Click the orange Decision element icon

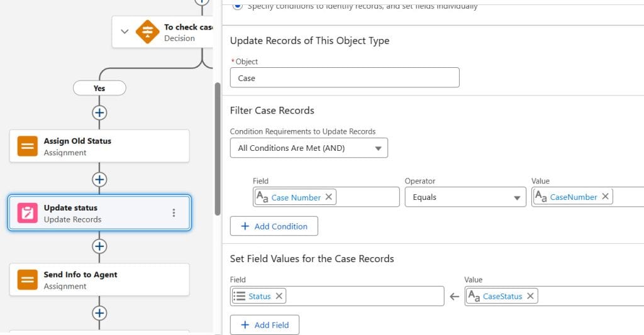coord(147,31)
